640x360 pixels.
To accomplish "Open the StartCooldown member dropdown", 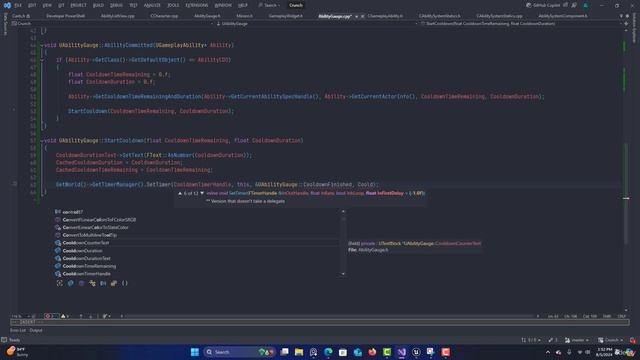I will pyautogui.click(x=521, y=24).
